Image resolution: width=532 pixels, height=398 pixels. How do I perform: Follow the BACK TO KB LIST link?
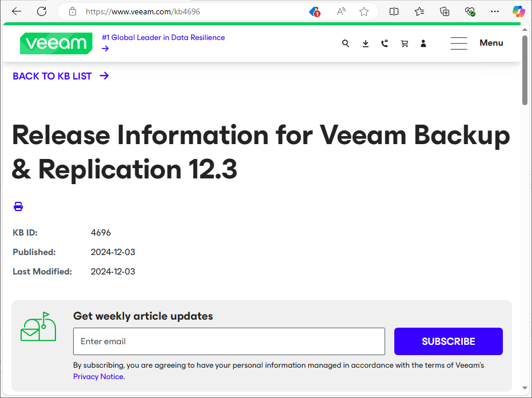[52, 76]
